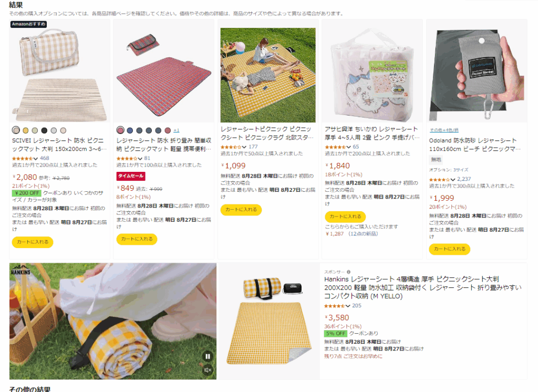Open Hankins yellow checkered mat thumbnail
Image resolution: width=538 pixels, height=392 pixels.
click(269, 321)
